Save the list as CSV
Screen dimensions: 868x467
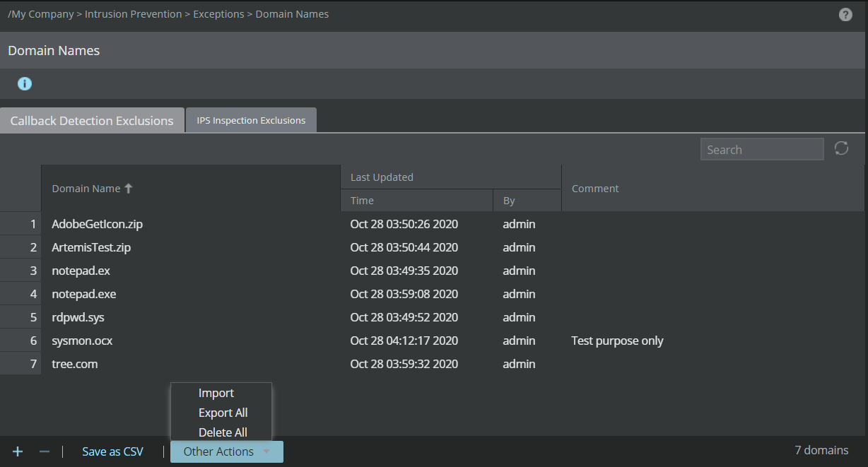[112, 451]
